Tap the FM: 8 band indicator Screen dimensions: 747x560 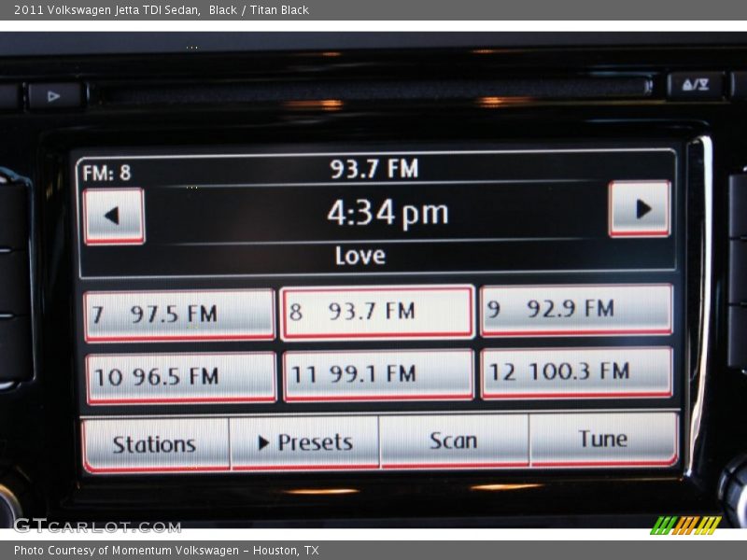pos(106,173)
